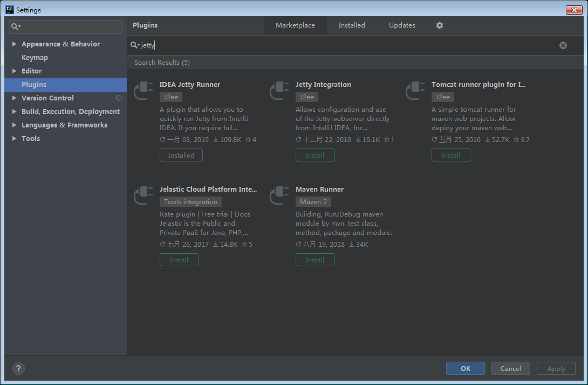Install the Jetty Integration plugin
Image resolution: width=588 pixels, height=385 pixels.
314,155
